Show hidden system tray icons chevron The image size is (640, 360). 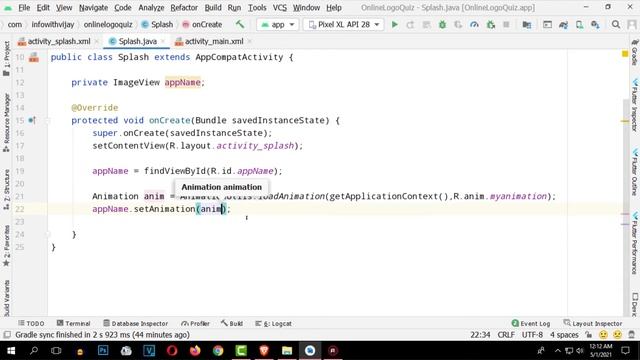(558, 351)
